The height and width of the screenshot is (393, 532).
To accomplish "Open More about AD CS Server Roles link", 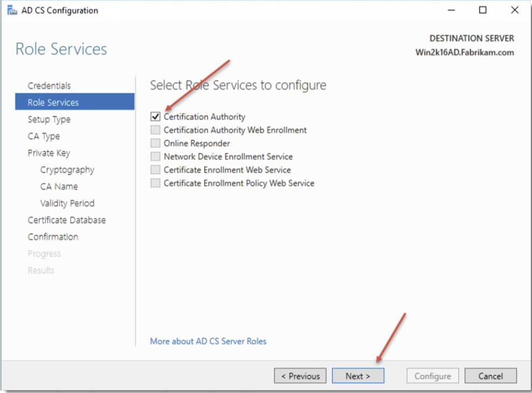I will (x=208, y=341).
